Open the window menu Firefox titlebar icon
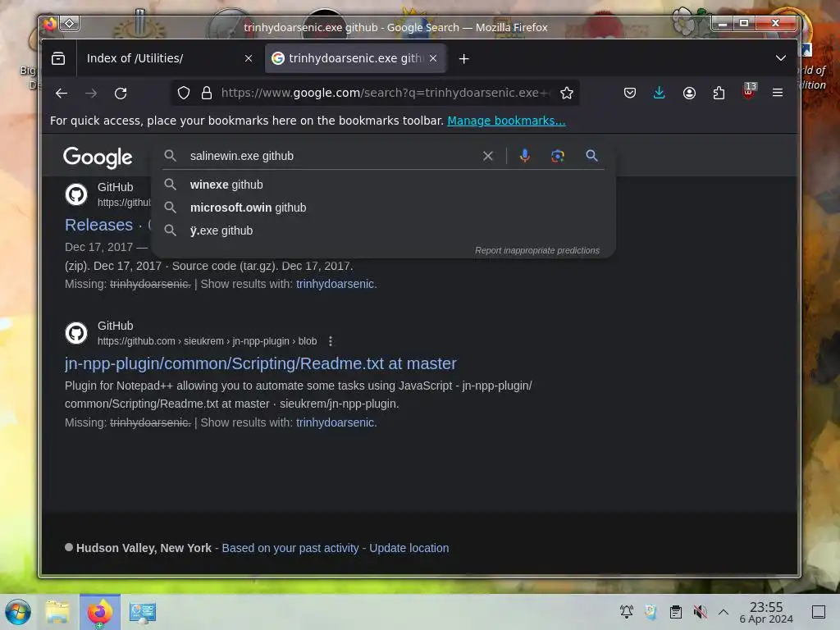Viewport: 840px width, 630px height. point(50,24)
